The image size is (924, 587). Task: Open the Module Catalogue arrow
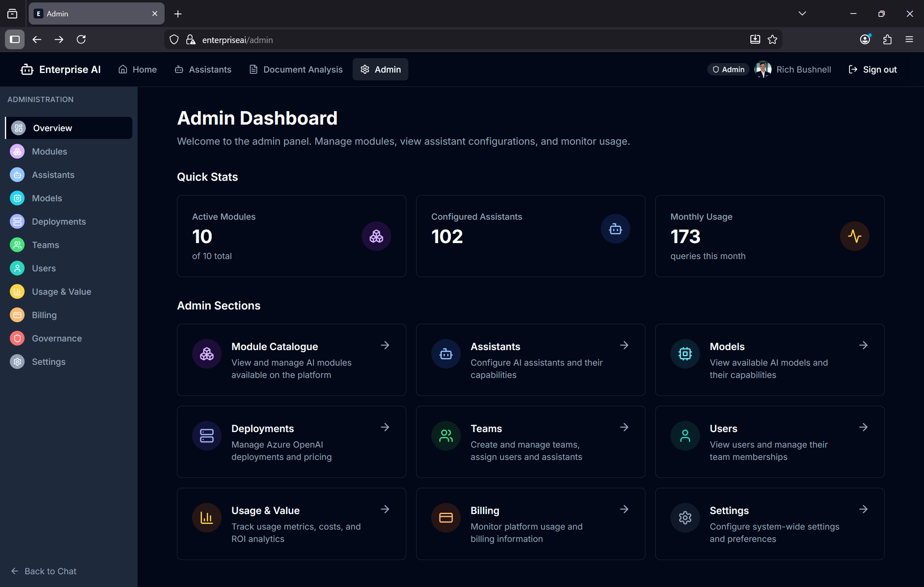pyautogui.click(x=385, y=345)
